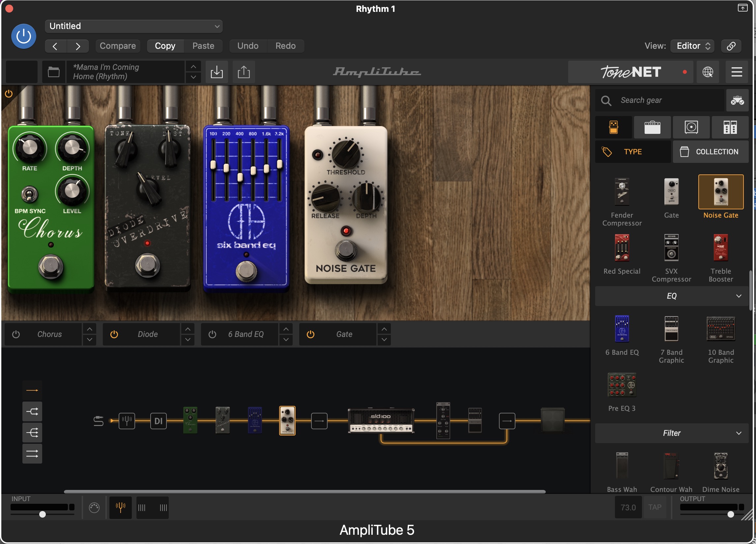Toggle power for the Diode slot
Screen dimensions: 756x544
[x=114, y=334]
